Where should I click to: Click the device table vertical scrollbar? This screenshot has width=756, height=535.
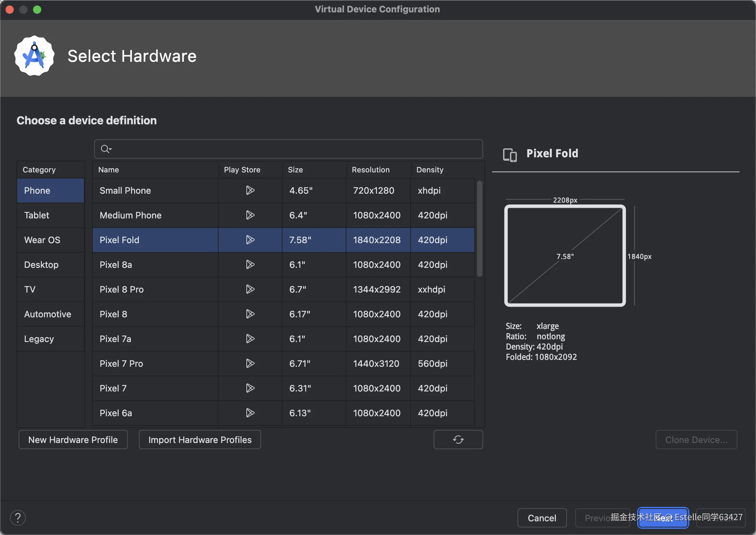(x=479, y=229)
